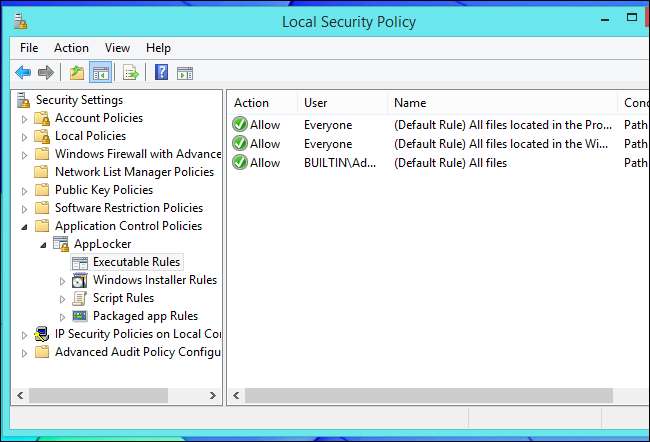650x442 pixels.
Task: Click the Public Key Policies folder icon
Action: tap(41, 190)
